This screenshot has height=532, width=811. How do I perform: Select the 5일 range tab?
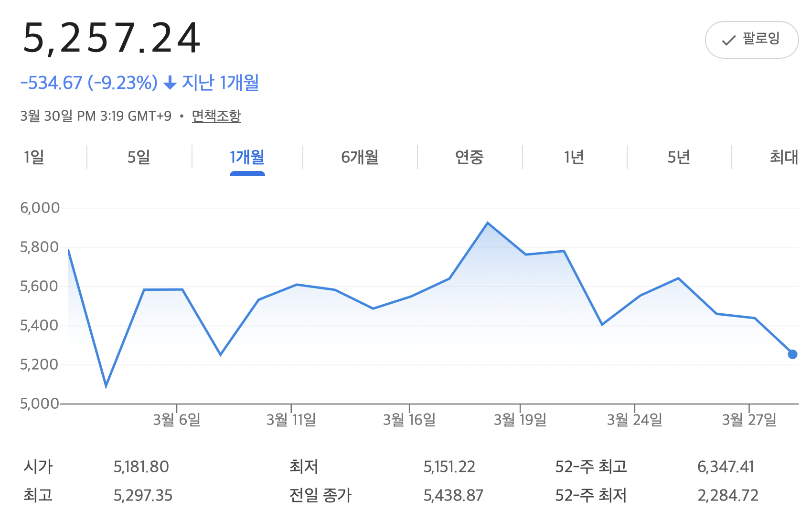pyautogui.click(x=139, y=157)
